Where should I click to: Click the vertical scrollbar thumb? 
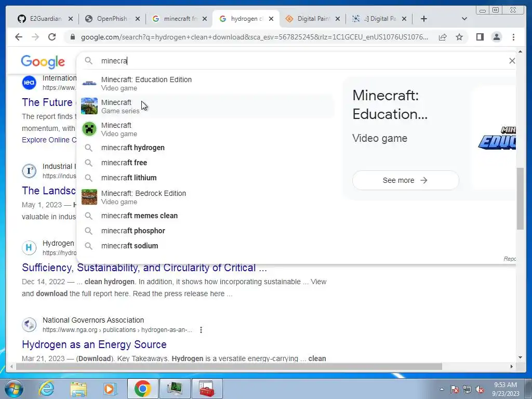pyautogui.click(x=520, y=198)
